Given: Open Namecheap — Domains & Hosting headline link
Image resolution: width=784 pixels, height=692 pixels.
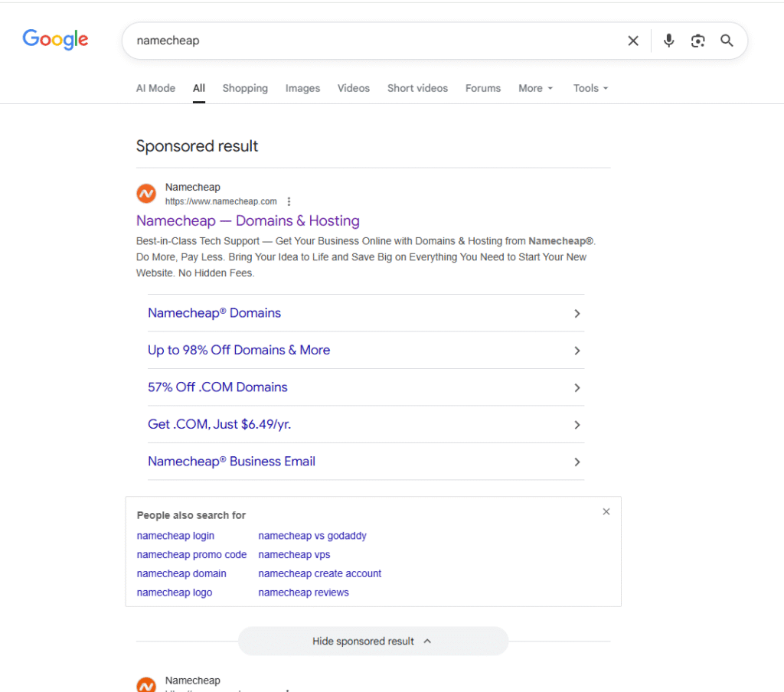Looking at the screenshot, I should pos(247,220).
